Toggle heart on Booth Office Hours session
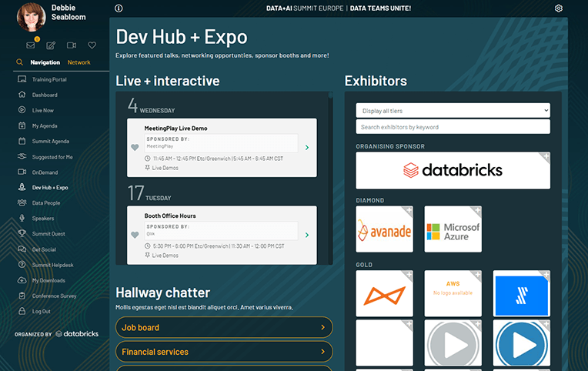This screenshot has height=371, width=588. click(x=135, y=235)
